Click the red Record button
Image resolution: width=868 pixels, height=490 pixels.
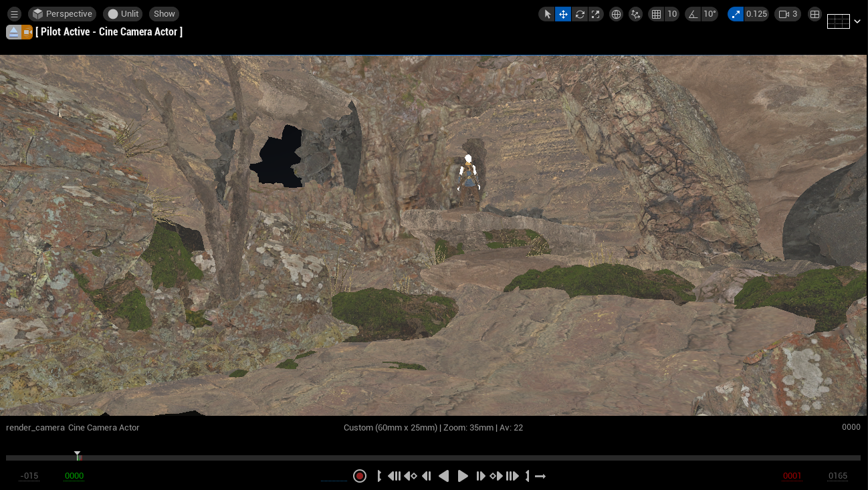[360, 476]
